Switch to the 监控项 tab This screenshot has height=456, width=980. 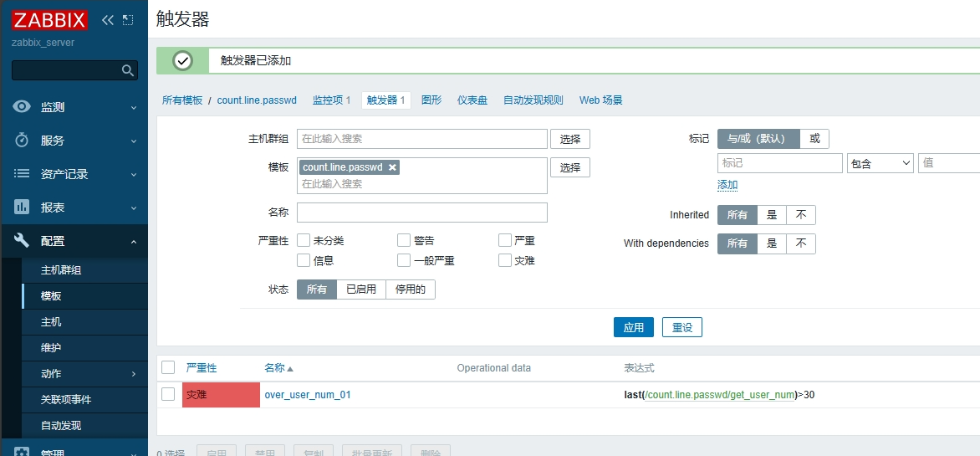[x=331, y=100]
